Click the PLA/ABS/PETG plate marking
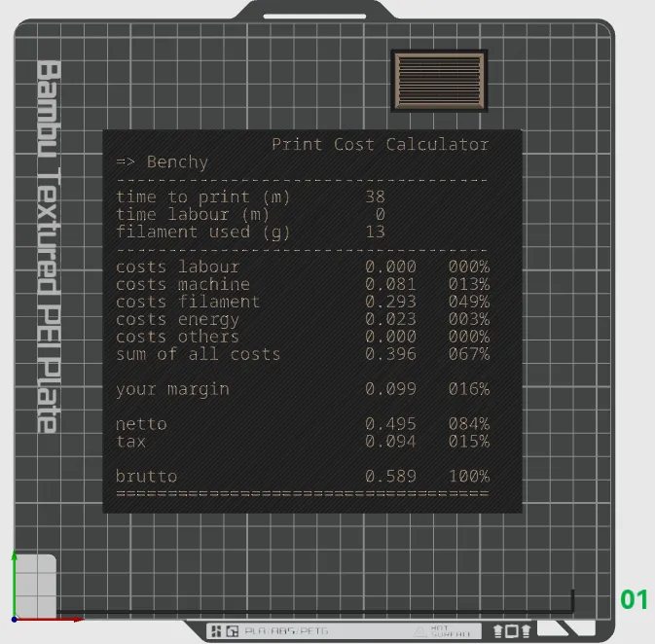Viewport: 655px width, 644px height. 286,630
